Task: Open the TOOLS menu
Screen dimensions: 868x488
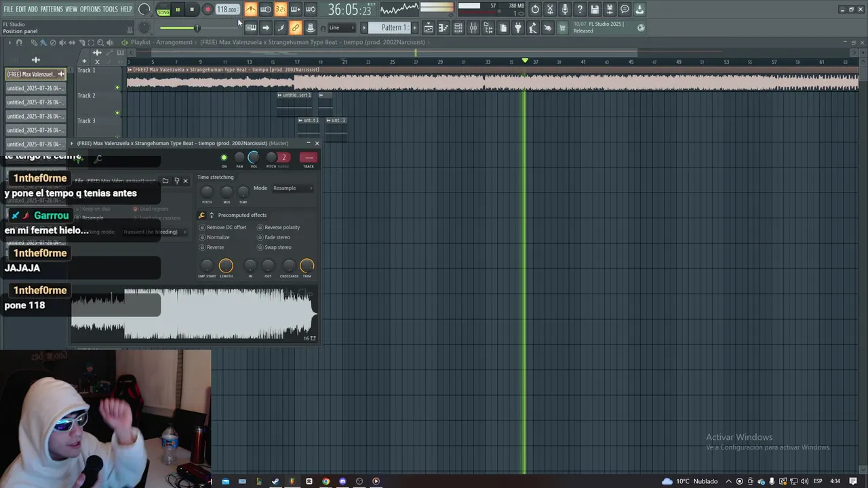Action: 111,9
